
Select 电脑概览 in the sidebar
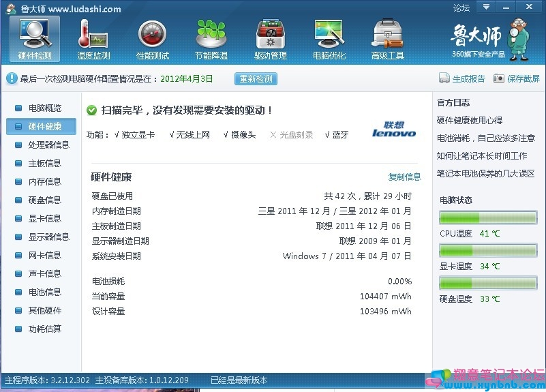44,108
